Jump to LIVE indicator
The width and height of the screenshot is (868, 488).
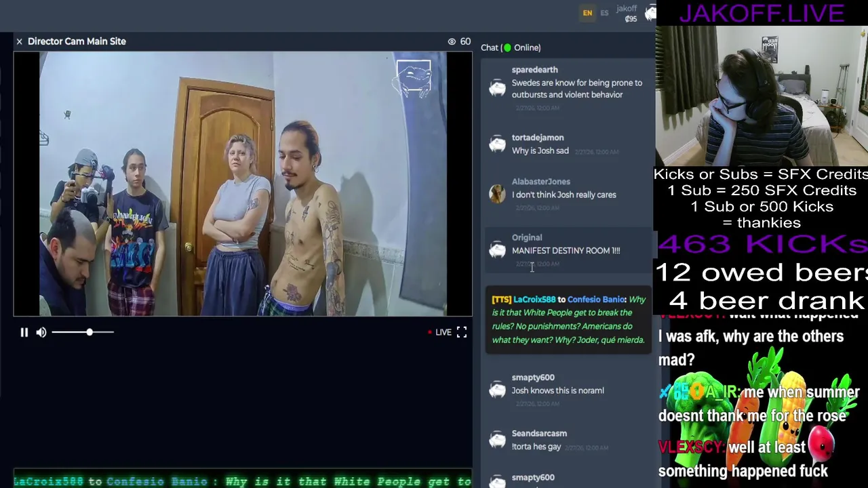tap(439, 332)
